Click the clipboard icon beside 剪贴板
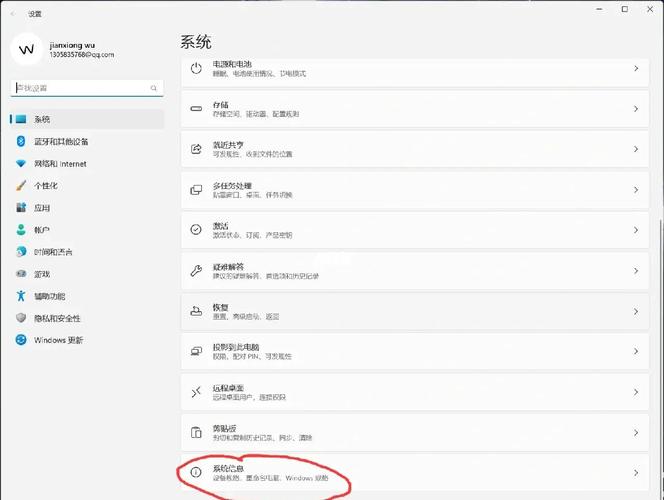This screenshot has height=500, width=664. (x=196, y=432)
